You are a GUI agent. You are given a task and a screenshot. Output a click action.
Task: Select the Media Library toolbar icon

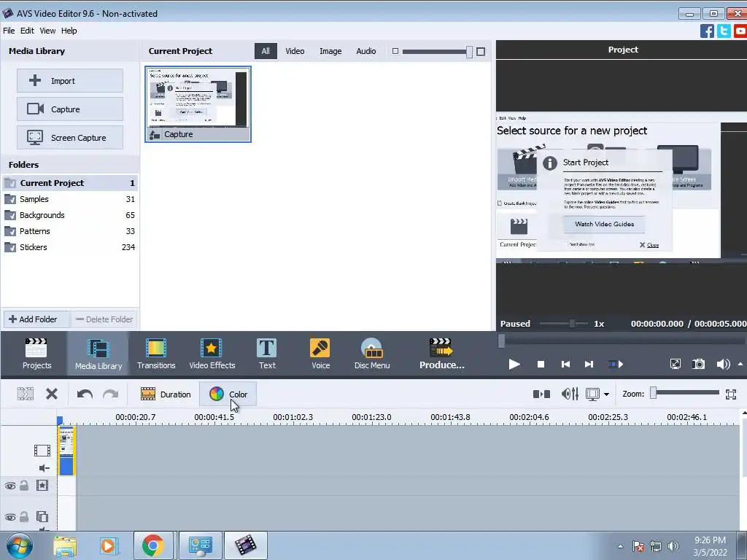tap(98, 354)
